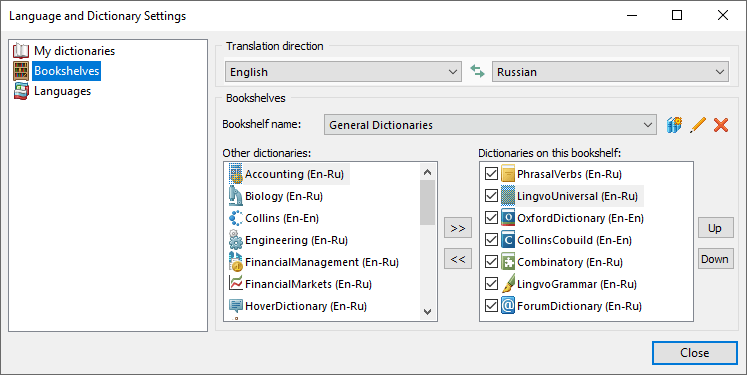Expand the General Dictionaries bookshelf name dropdown
The width and height of the screenshot is (747, 375).
[x=490, y=125]
